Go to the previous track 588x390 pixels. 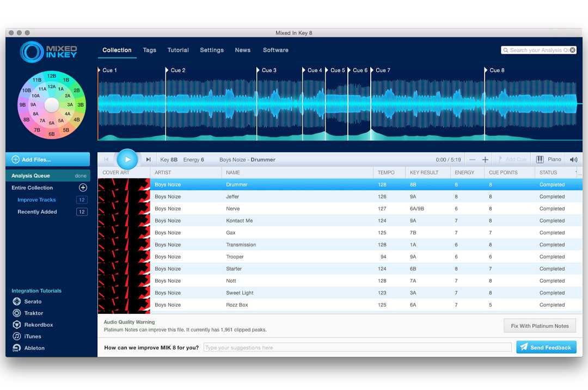(x=106, y=159)
